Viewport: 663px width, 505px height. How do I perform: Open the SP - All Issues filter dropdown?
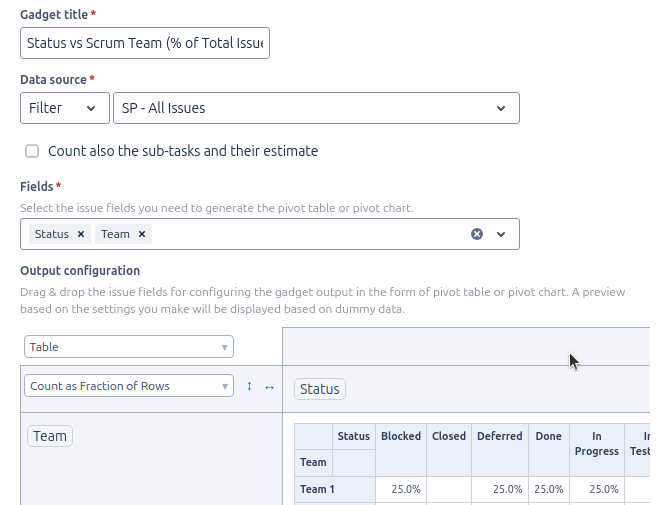(316, 108)
